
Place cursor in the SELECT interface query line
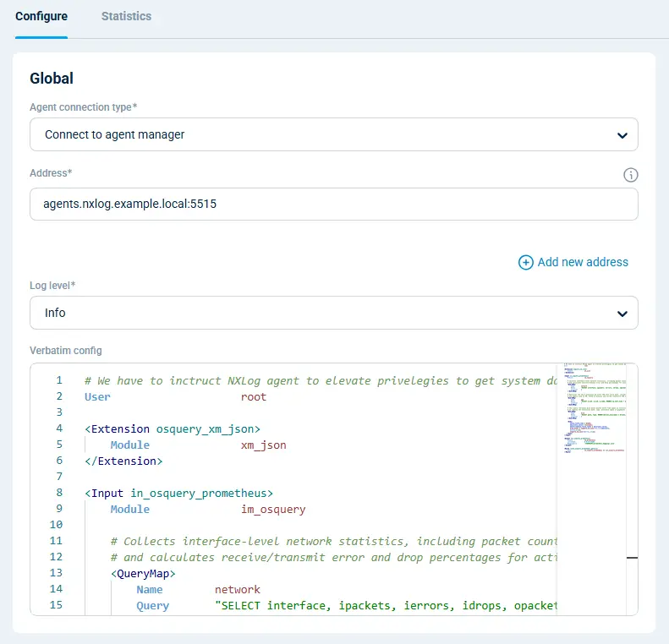tap(381, 605)
